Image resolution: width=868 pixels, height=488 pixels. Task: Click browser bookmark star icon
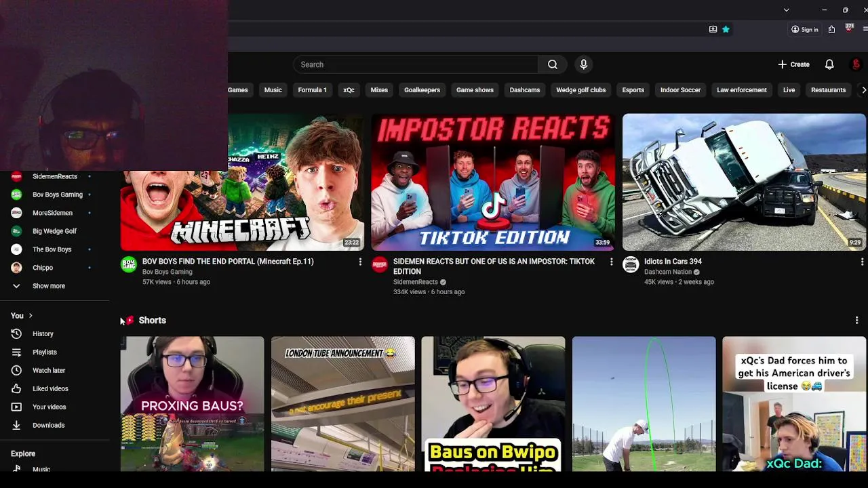tap(726, 29)
